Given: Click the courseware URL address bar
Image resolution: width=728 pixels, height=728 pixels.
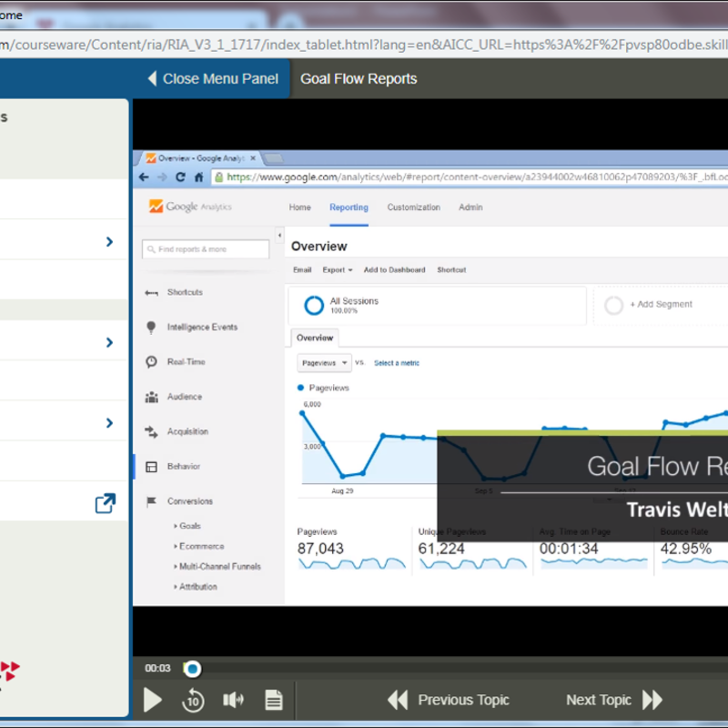Looking at the screenshot, I should pos(364,45).
